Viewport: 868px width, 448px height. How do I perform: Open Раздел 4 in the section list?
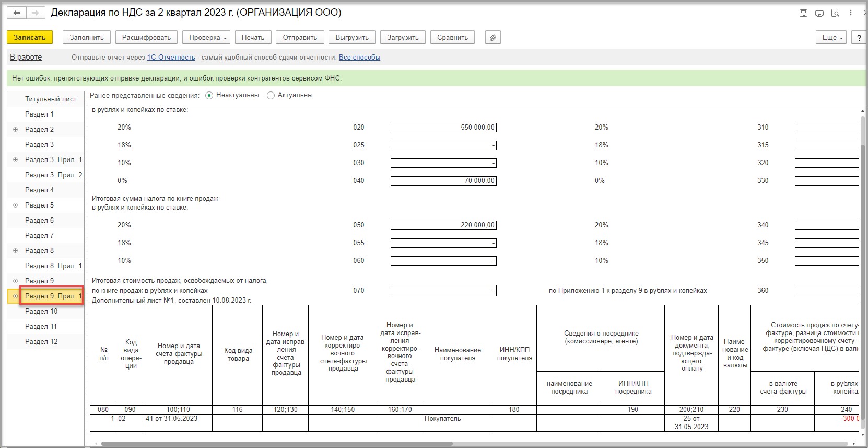[39, 190]
